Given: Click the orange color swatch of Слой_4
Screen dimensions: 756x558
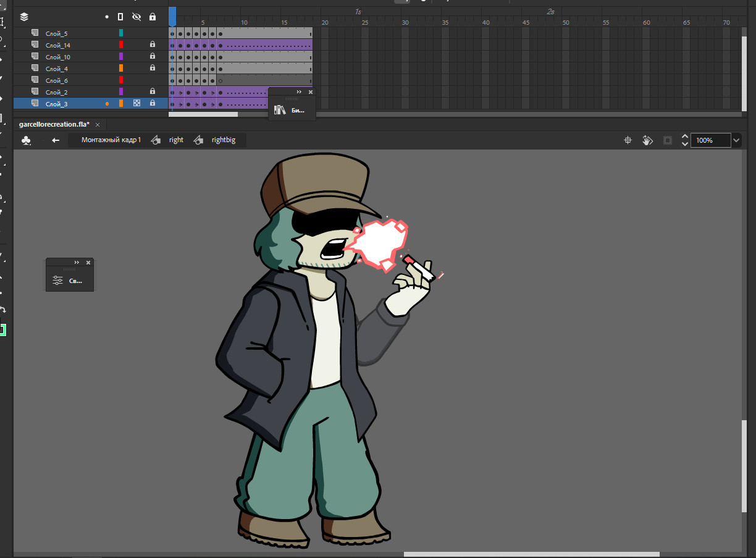Looking at the screenshot, I should click(x=121, y=68).
